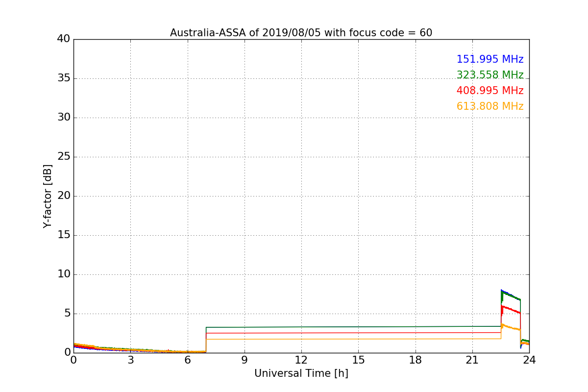The image size is (588, 392).
Task: Click the green 323.558 MHz flat line segment
Action: (354, 327)
